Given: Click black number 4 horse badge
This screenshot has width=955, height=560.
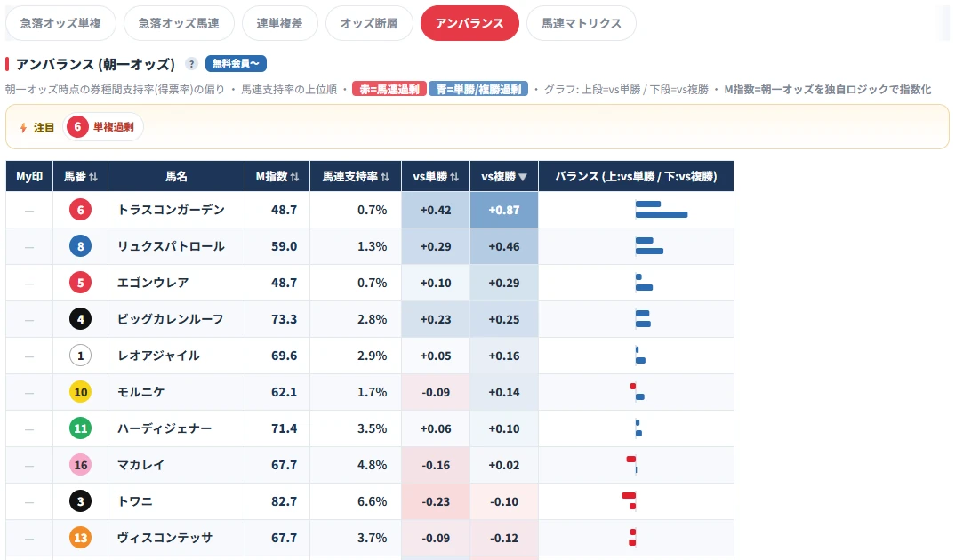Looking at the screenshot, I should coord(80,319).
